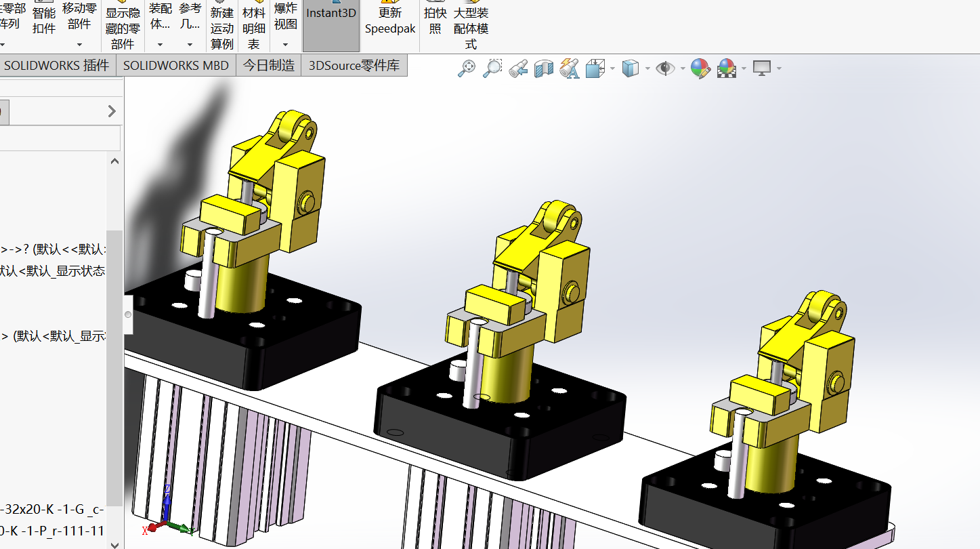This screenshot has width=980, height=549.
Task: Expand the Apply Scene dropdown arrow
Action: coord(744,68)
